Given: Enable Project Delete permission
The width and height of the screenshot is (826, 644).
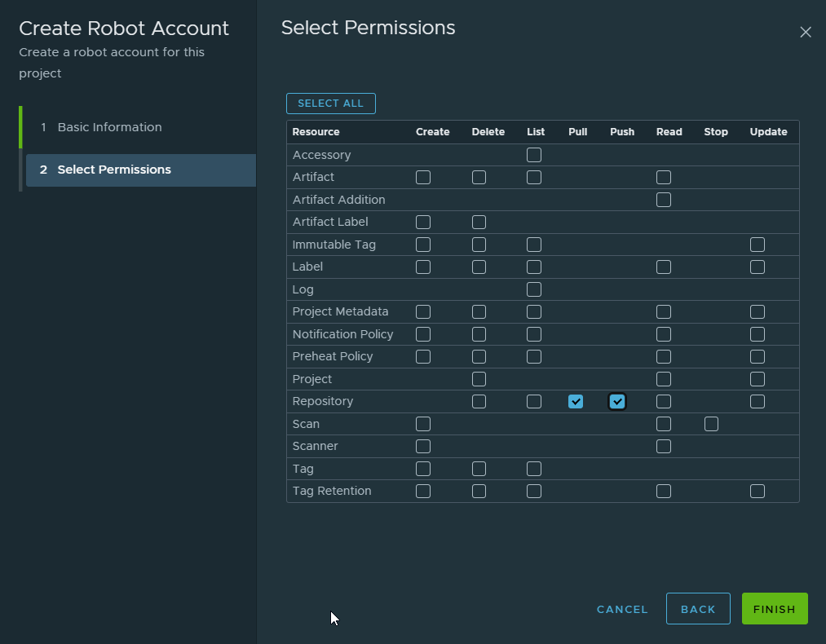Looking at the screenshot, I should [479, 379].
